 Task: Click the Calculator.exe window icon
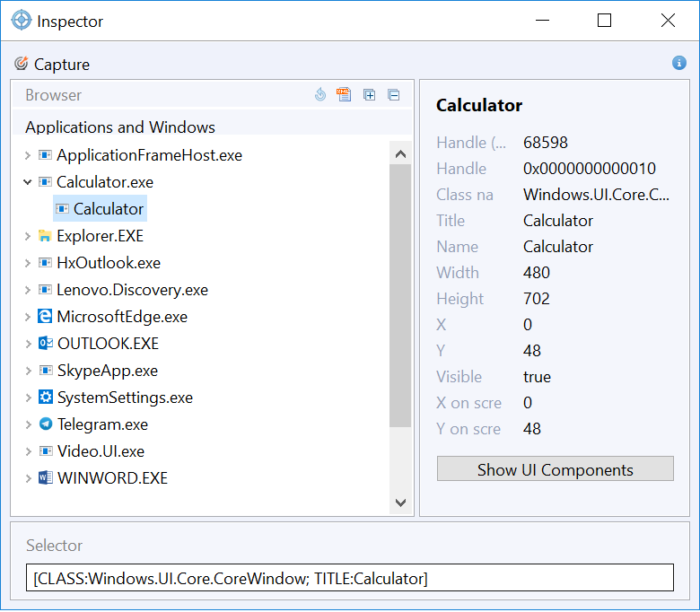pos(45,181)
